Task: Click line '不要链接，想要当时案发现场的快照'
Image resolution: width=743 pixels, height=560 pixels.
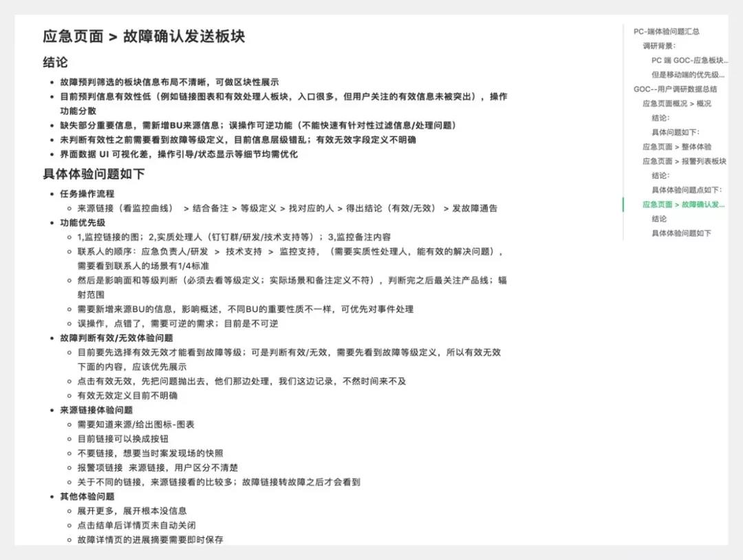Action: pos(150,453)
